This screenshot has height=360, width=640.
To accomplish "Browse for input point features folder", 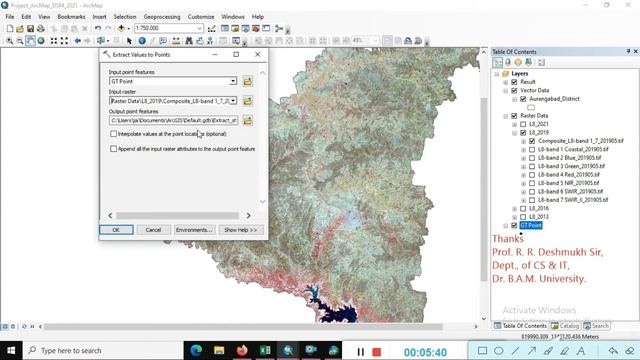I will click(247, 82).
